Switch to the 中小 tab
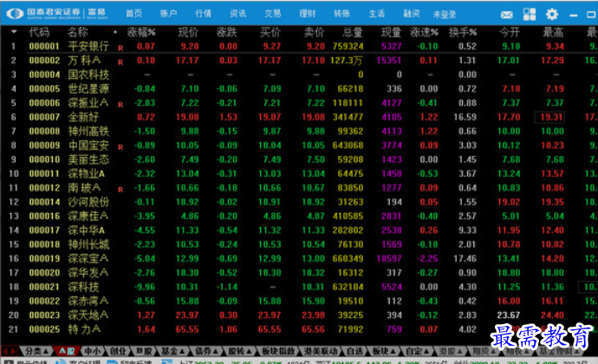Image resolution: width=598 pixels, height=364 pixels. [91, 350]
